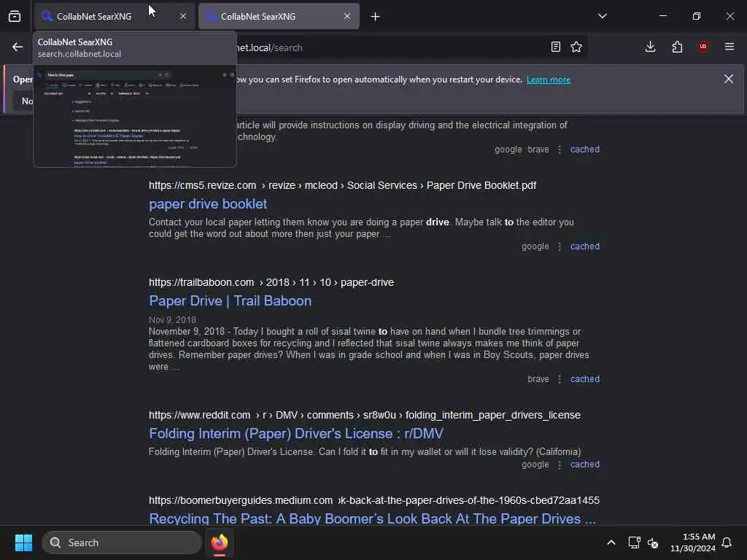Close the first CollabNet SearXNG tab
Image resolution: width=747 pixels, height=560 pixels.
183,16
